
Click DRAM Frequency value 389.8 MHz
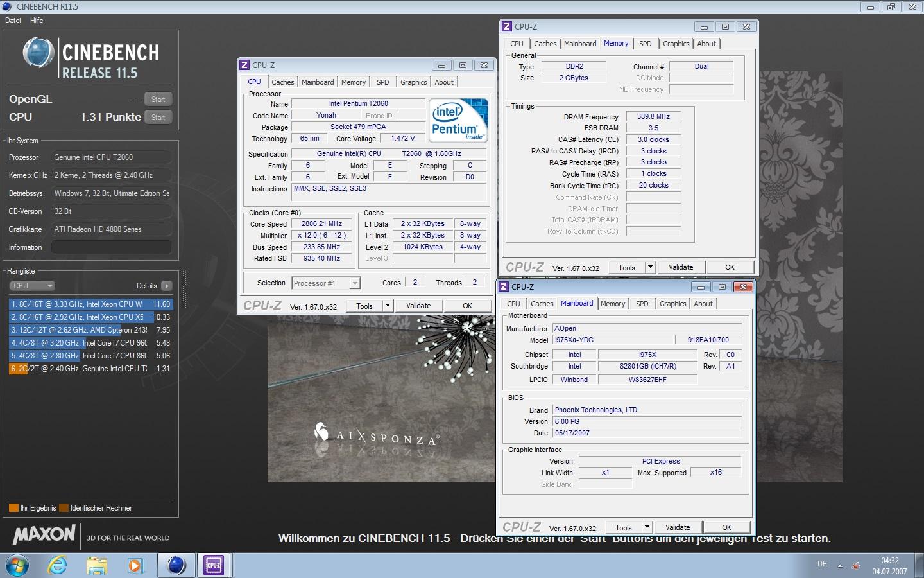tap(653, 117)
